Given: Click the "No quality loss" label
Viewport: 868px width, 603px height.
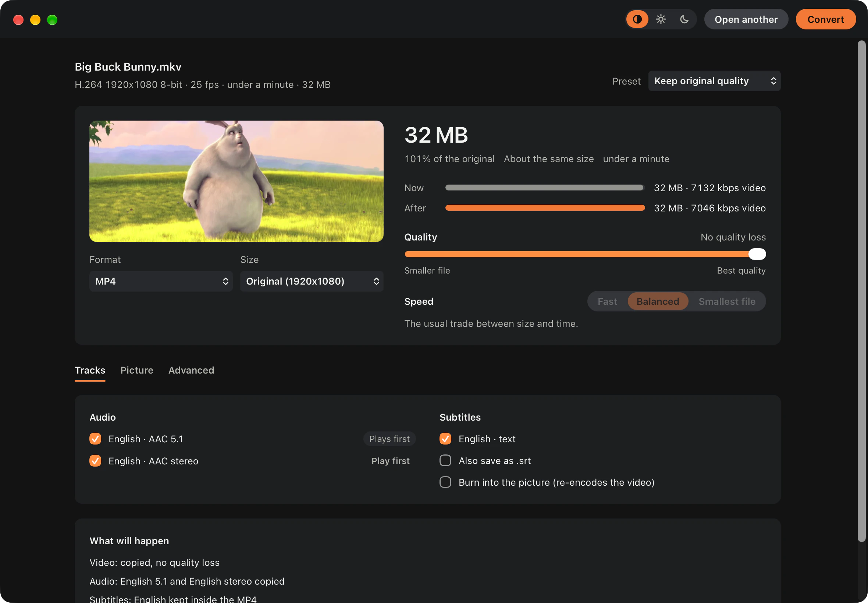Looking at the screenshot, I should 733,237.
